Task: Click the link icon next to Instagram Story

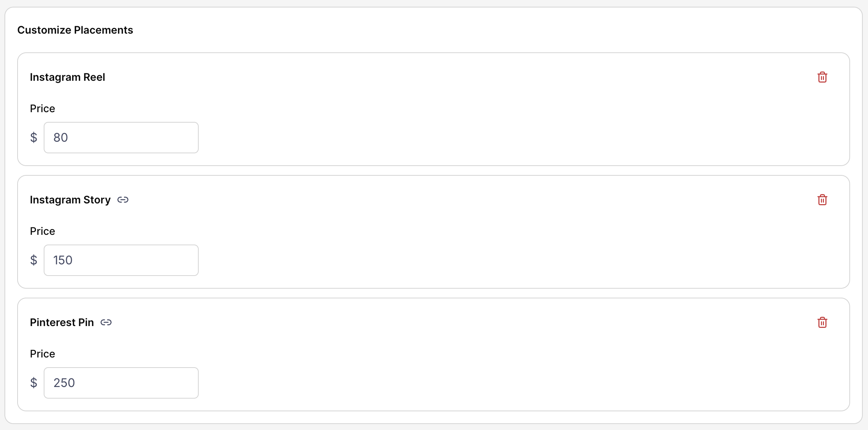Action: point(123,199)
